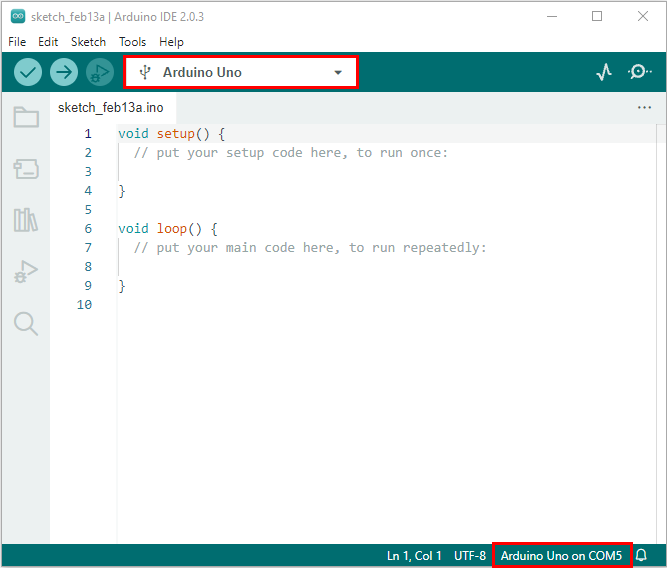Viewport: 667px width, 568px height.
Task: Open the Debug panel in the sidebar
Action: pyautogui.click(x=26, y=271)
